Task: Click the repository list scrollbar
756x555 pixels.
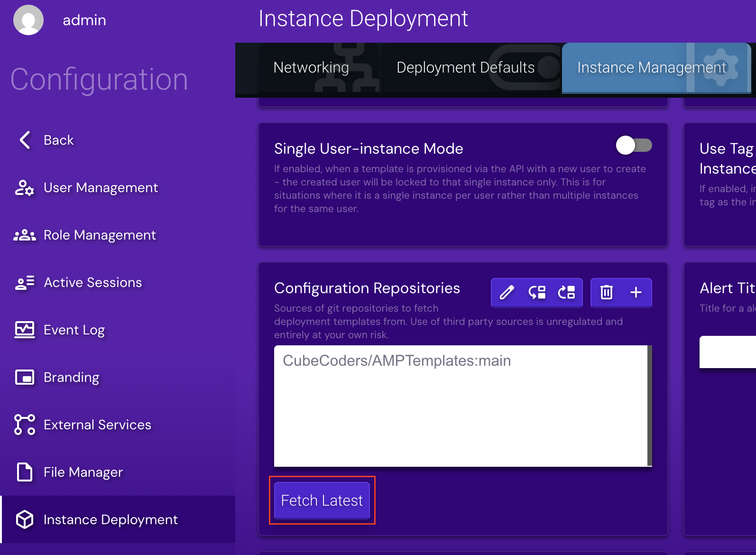Action: 649,406
